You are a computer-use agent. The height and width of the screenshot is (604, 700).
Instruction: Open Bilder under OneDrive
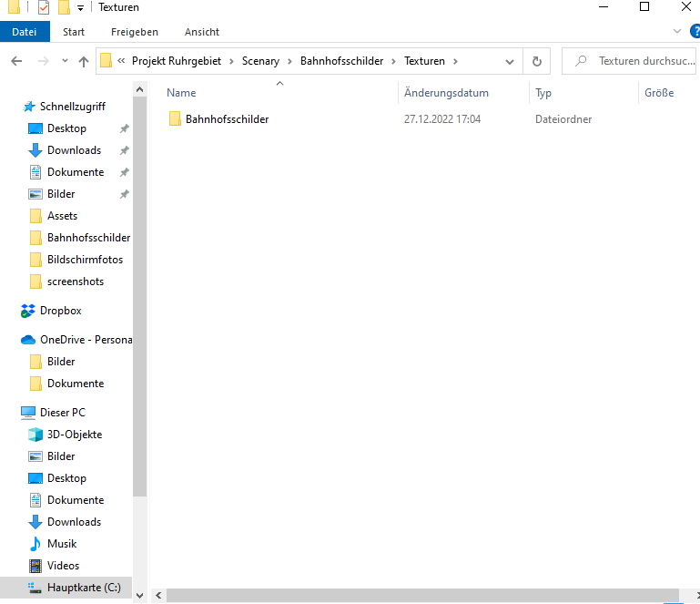tap(61, 362)
